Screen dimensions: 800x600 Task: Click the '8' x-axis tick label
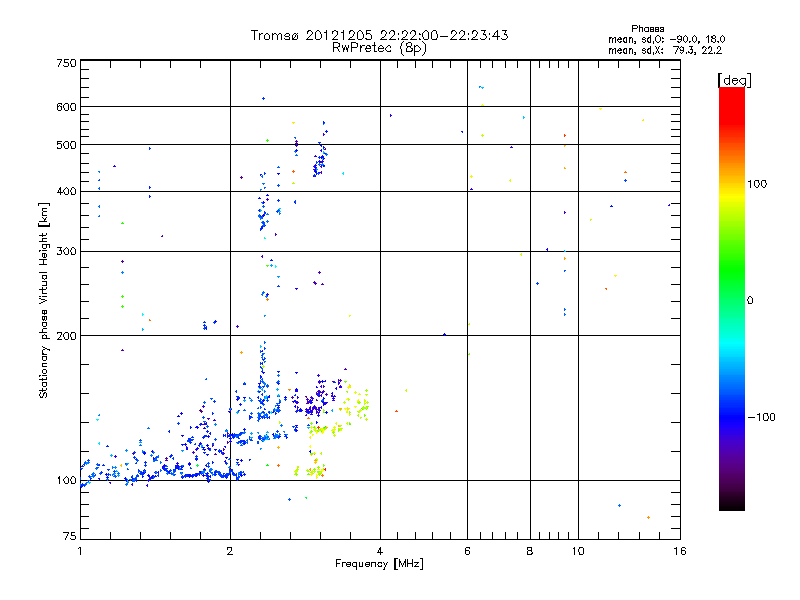click(x=530, y=551)
